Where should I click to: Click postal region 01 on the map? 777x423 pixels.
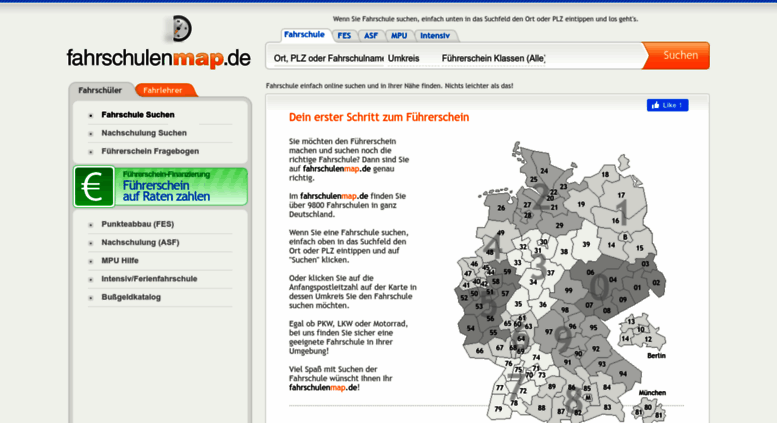tap(637, 287)
